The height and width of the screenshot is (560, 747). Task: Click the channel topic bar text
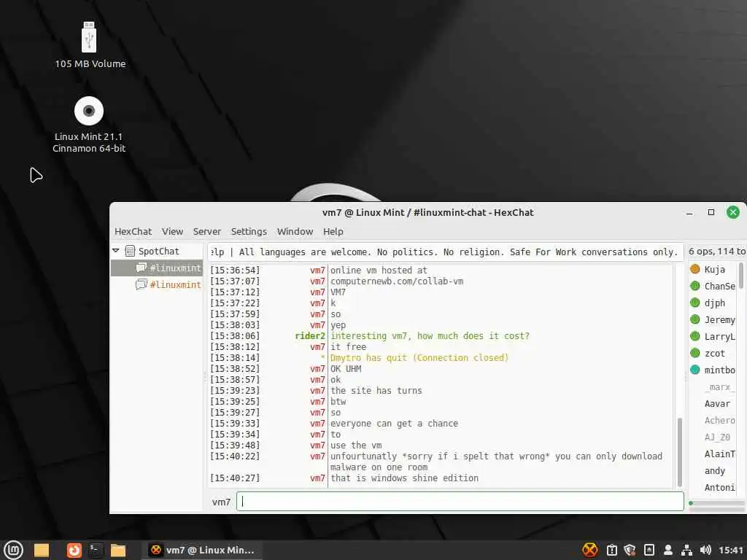(444, 252)
